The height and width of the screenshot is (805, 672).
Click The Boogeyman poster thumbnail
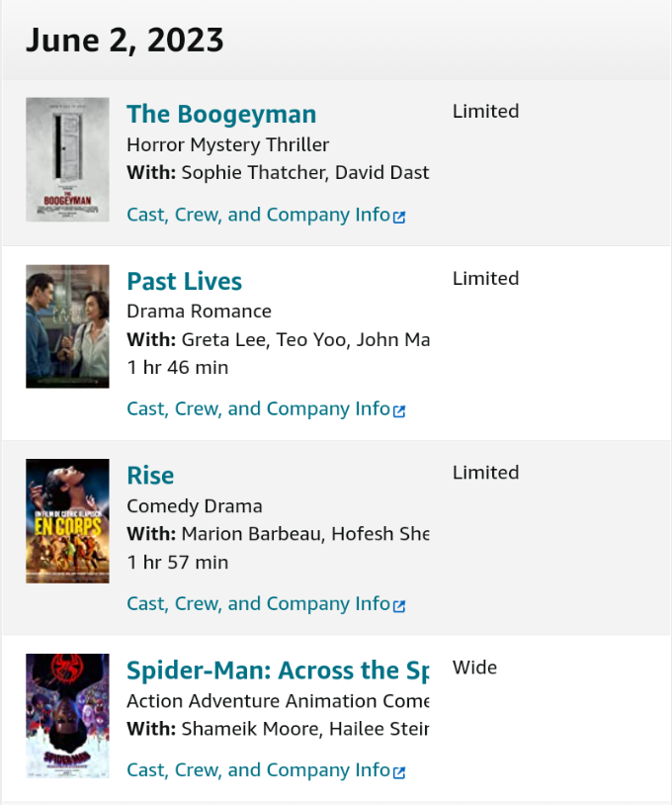click(67, 159)
